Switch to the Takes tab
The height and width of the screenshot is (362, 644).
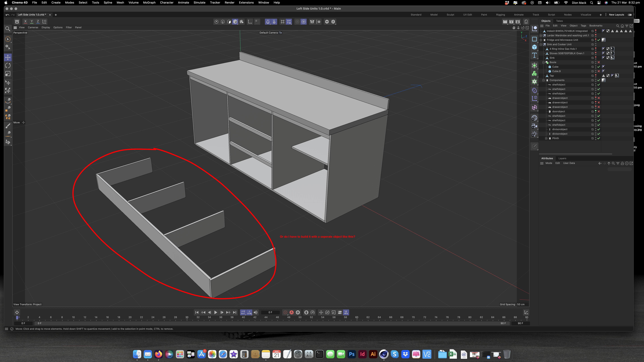559,21
